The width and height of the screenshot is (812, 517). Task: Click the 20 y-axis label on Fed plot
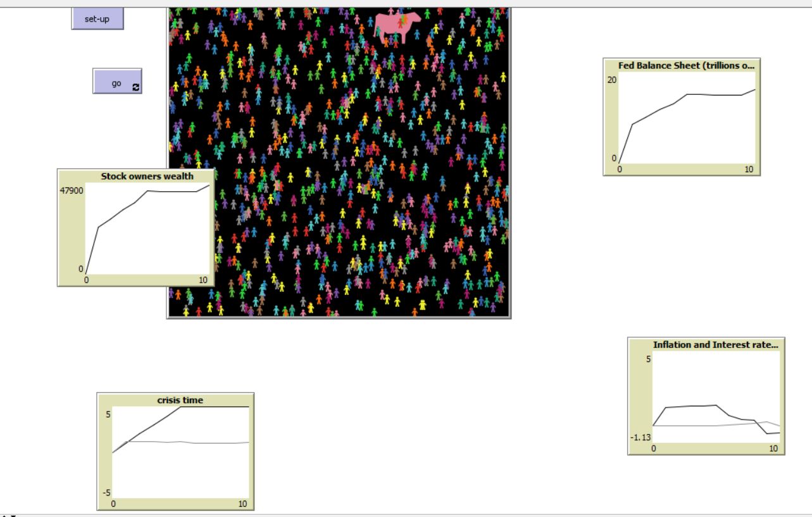[611, 80]
